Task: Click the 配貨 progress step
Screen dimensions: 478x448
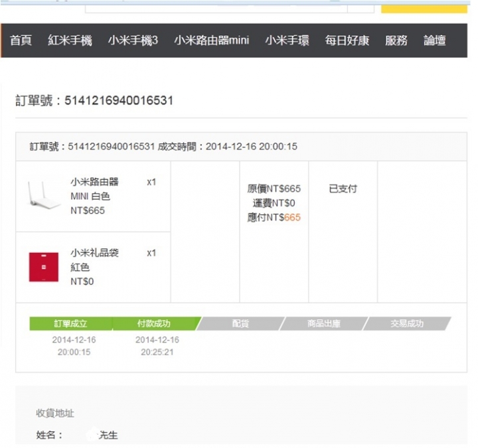Action: [x=240, y=324]
